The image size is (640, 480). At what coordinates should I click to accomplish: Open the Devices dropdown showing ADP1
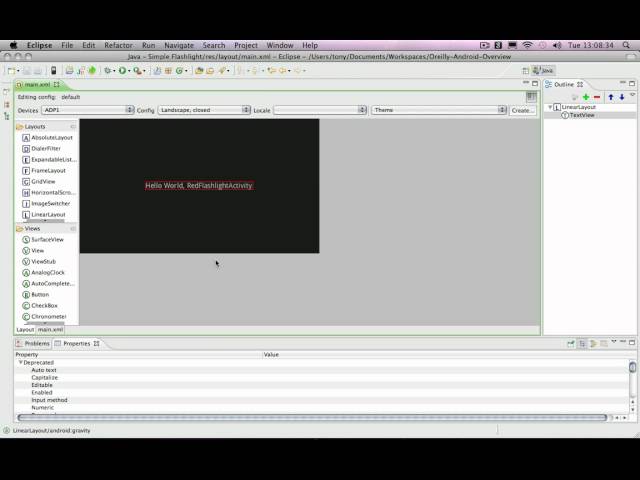click(88, 110)
